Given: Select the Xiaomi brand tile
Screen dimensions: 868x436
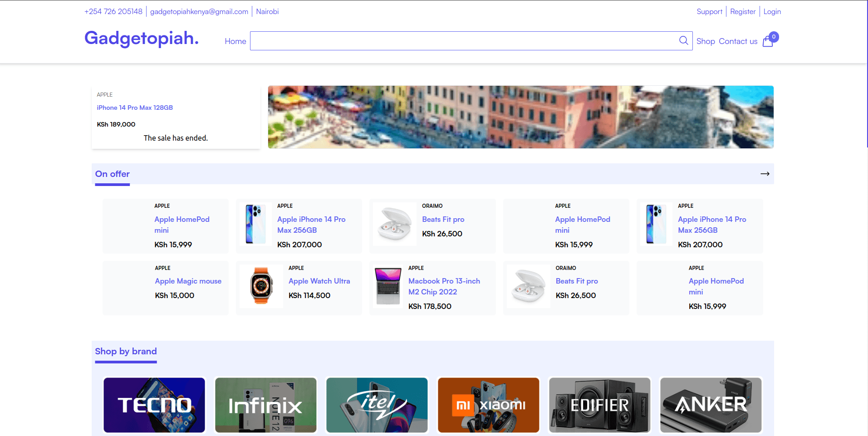Looking at the screenshot, I should (488, 405).
